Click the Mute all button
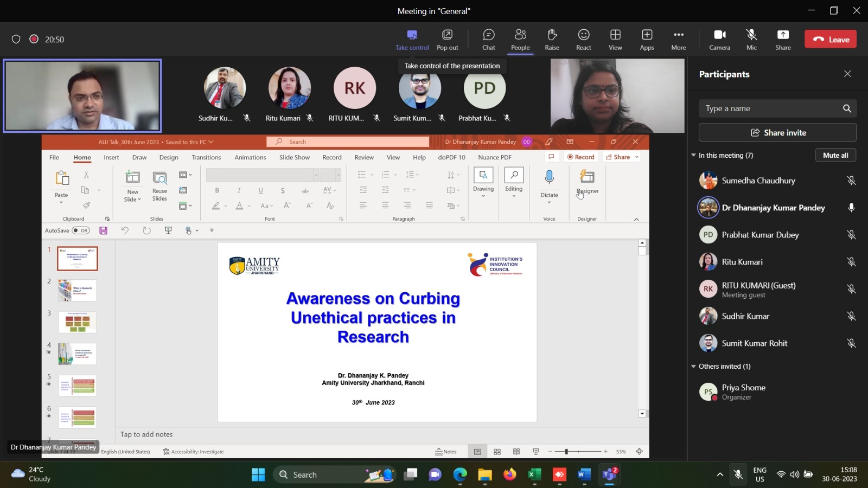 [835, 155]
